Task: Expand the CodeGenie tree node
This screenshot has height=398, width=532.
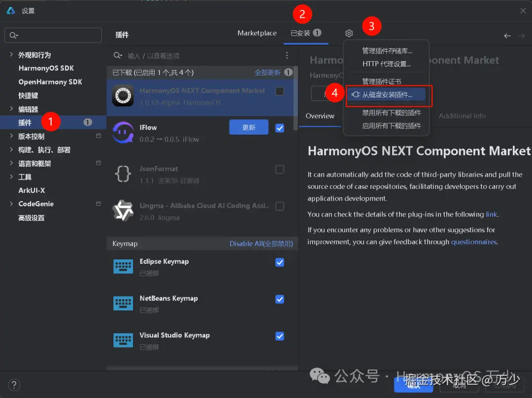Action: tap(11, 204)
